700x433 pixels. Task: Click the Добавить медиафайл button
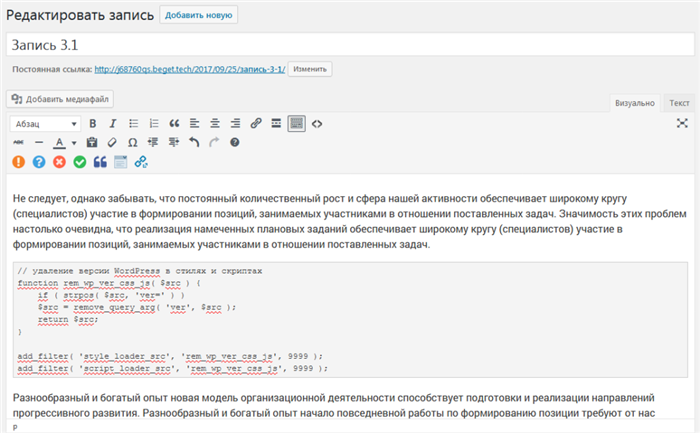coord(60,99)
